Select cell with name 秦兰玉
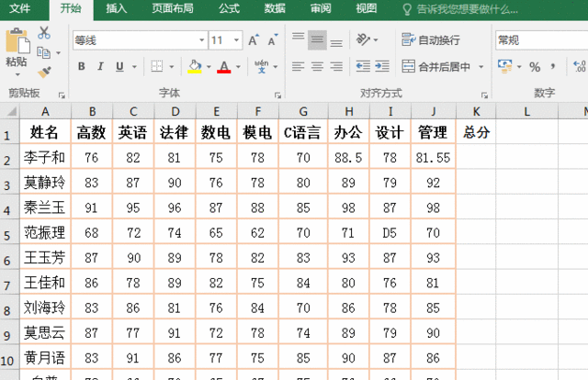The height and width of the screenshot is (380, 588). click(x=45, y=207)
